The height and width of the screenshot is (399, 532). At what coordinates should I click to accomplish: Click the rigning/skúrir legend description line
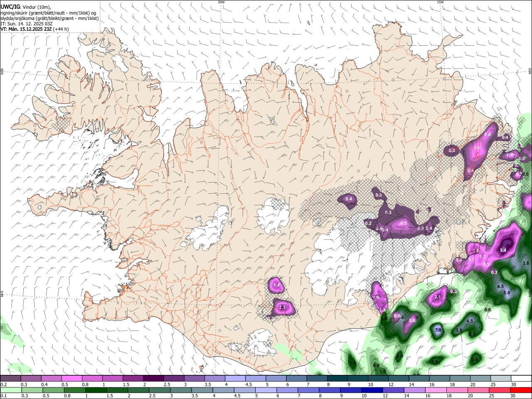coord(48,12)
